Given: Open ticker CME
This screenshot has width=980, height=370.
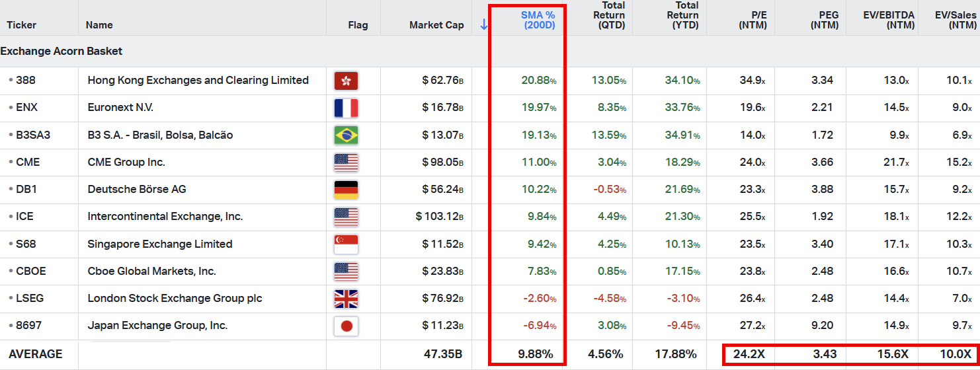Looking at the screenshot, I should (x=28, y=162).
